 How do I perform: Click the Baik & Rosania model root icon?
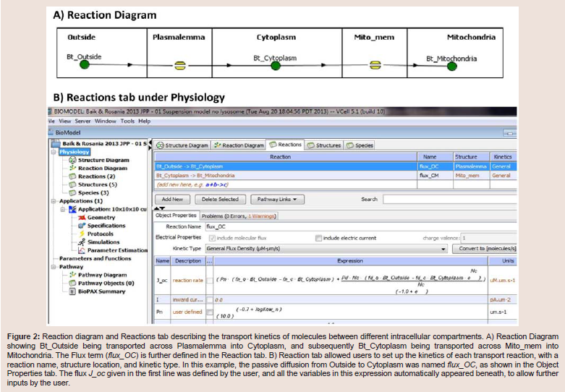56,143
